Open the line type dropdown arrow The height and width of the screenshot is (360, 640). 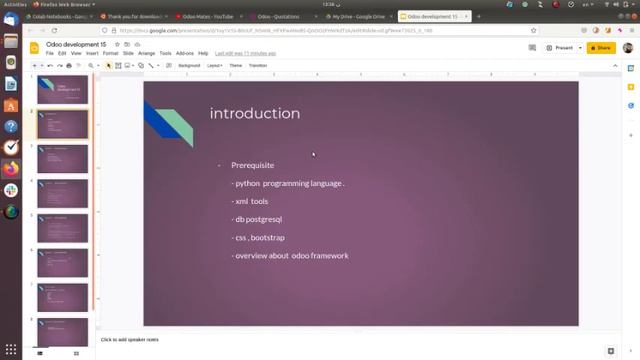(158, 65)
